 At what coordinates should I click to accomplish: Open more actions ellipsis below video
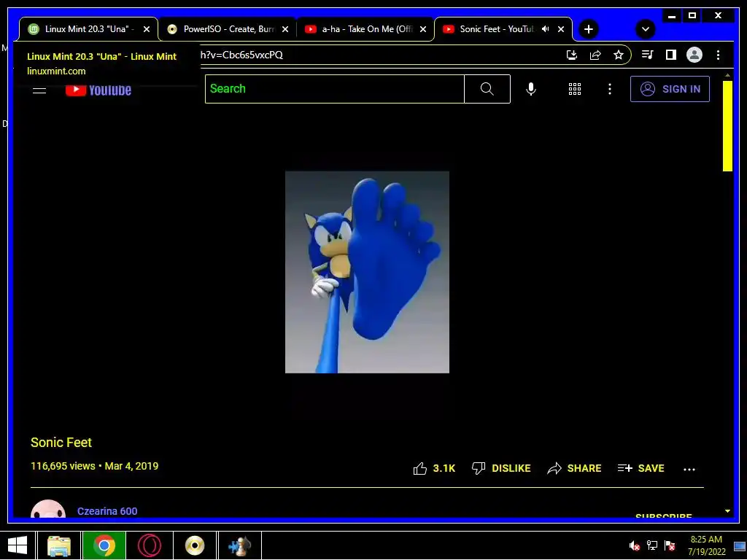pos(689,469)
